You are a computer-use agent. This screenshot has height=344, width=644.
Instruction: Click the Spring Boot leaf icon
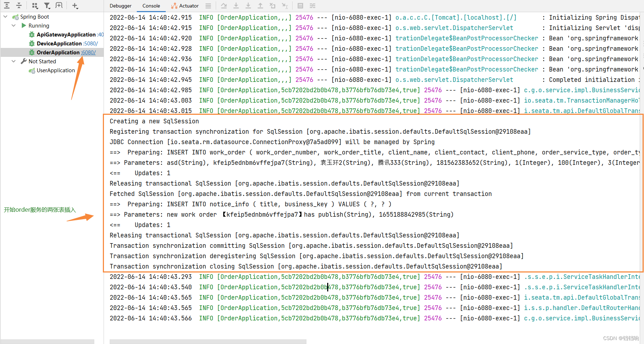pyautogui.click(x=15, y=17)
